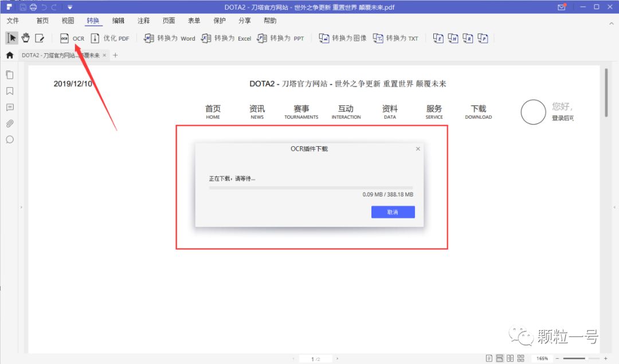Image resolution: width=619 pixels, height=364 pixels.
Task: Open the 编辑 ribbon tab
Action: pos(118,21)
